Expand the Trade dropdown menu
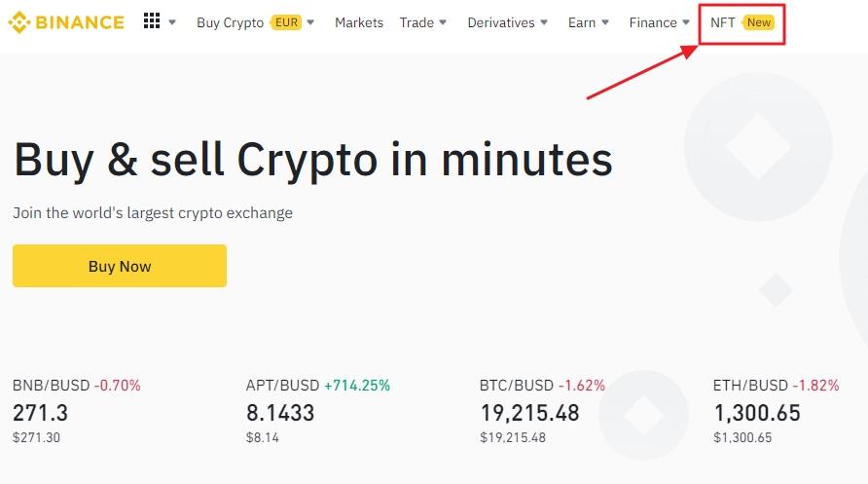The image size is (868, 484). 423,22
